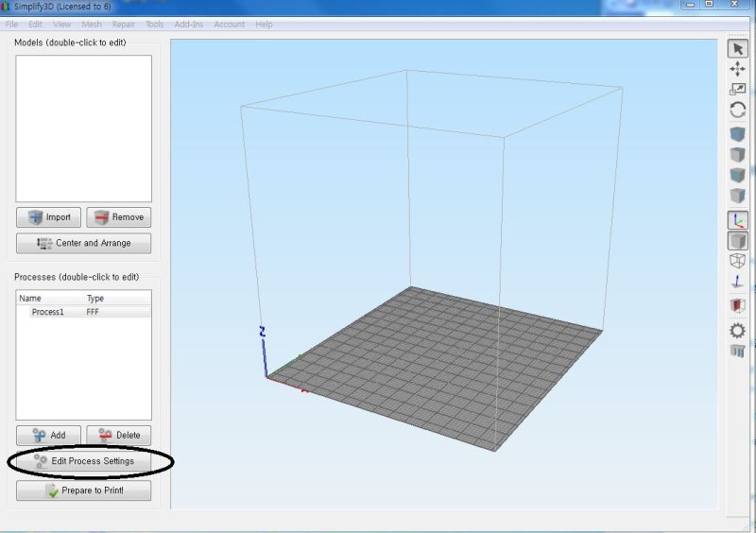Viewport: 756px width, 533px height.
Task: Click the FFF type cell
Action: 93,312
